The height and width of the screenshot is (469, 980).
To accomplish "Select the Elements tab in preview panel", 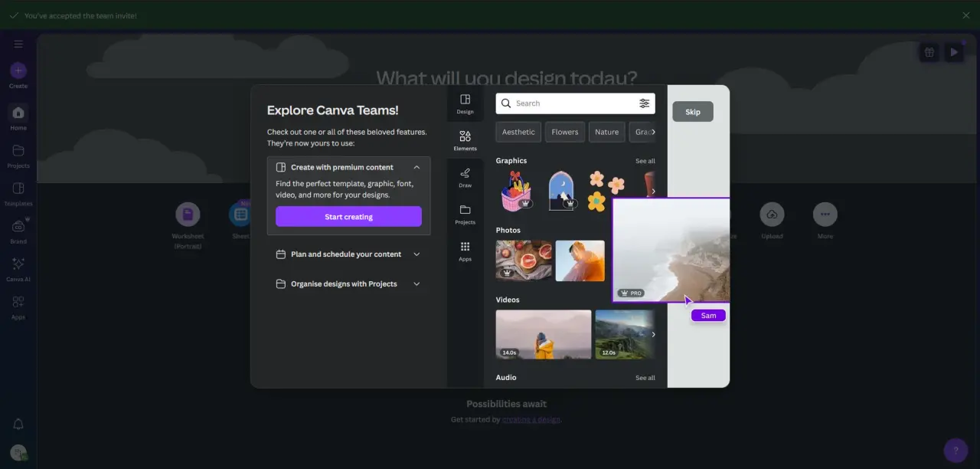I will [465, 140].
